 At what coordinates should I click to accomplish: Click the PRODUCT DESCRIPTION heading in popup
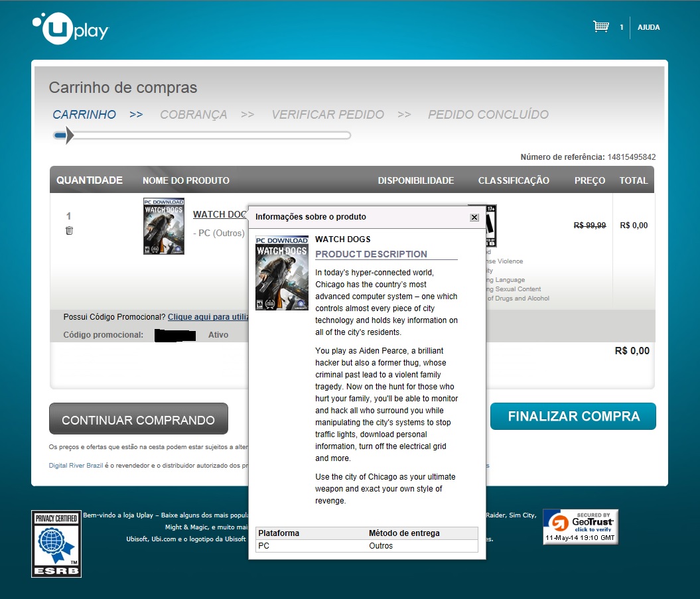pos(371,254)
